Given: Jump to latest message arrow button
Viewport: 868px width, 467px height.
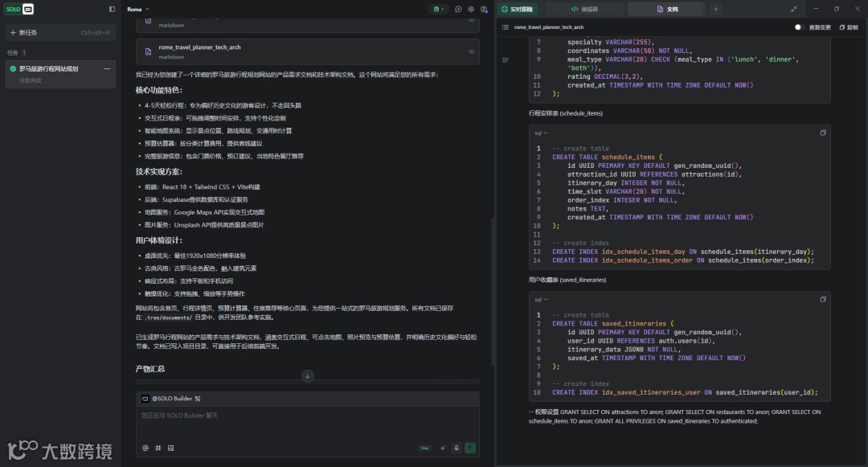Looking at the screenshot, I should point(308,376).
